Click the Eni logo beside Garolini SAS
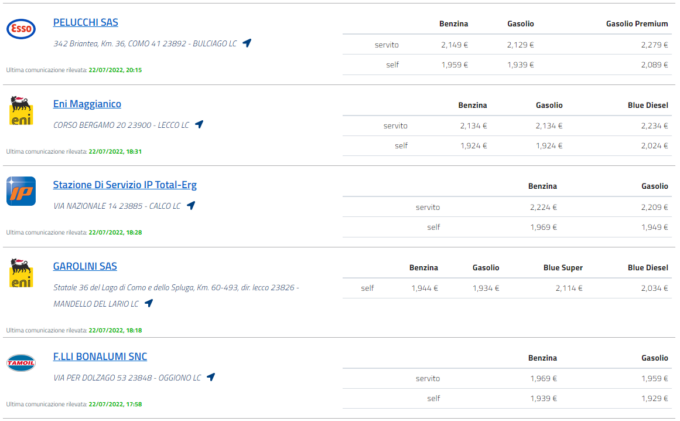This screenshot has width=680, height=421. point(21,273)
